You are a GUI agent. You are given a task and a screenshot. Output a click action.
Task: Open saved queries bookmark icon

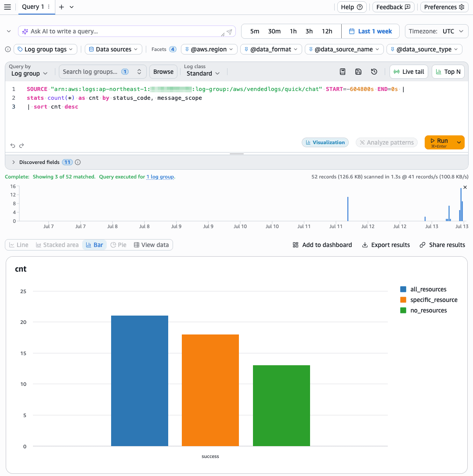point(343,72)
